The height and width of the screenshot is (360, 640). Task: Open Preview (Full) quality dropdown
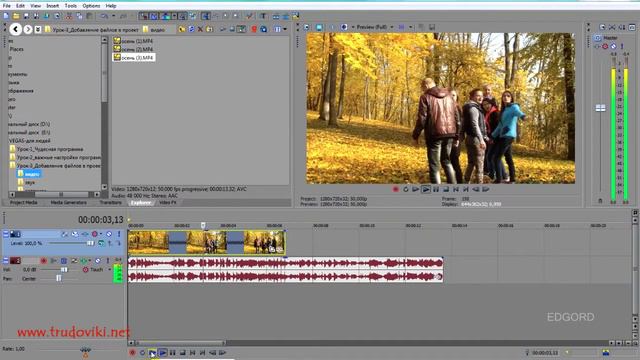coord(391,27)
